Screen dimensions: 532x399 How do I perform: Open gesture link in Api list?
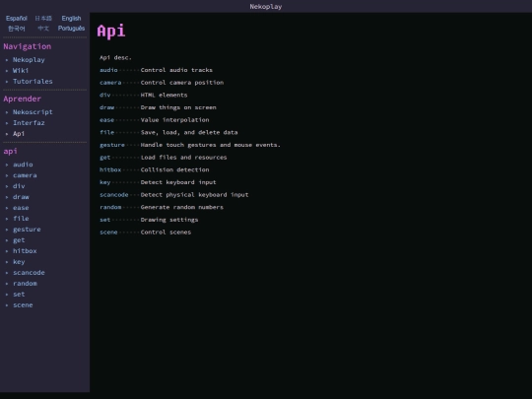point(112,145)
